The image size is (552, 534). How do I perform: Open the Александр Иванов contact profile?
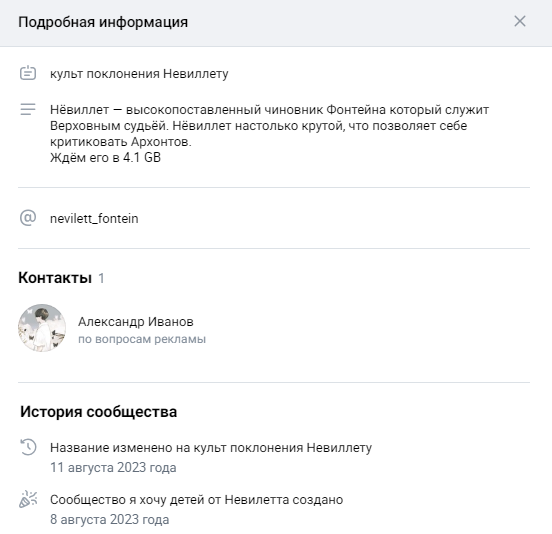point(136,321)
